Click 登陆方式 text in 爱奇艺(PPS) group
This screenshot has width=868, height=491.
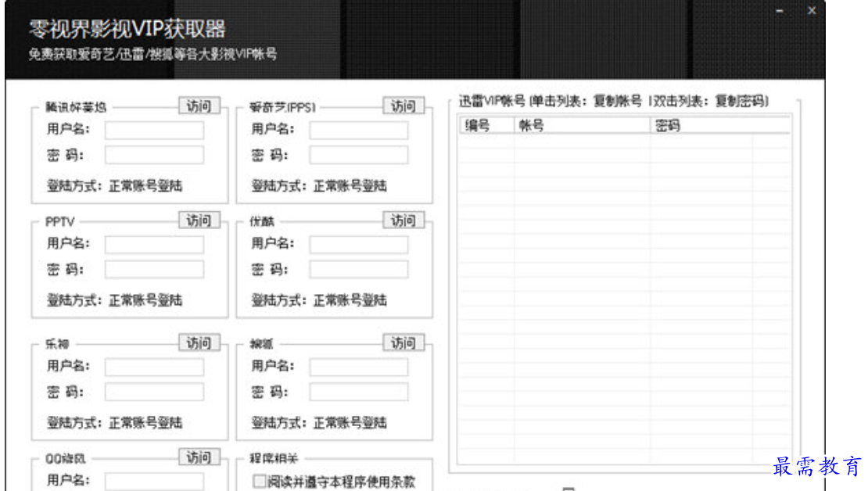pyautogui.click(x=319, y=185)
